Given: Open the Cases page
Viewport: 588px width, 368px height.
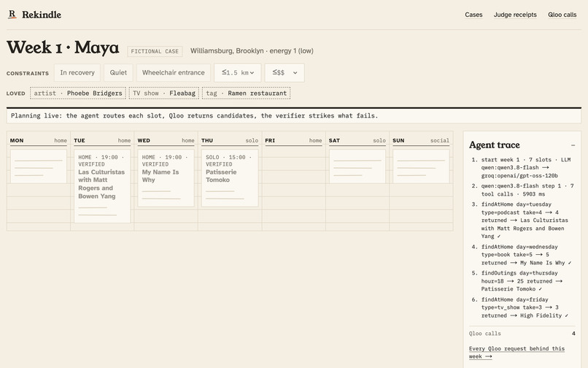Looking at the screenshot, I should (x=473, y=15).
